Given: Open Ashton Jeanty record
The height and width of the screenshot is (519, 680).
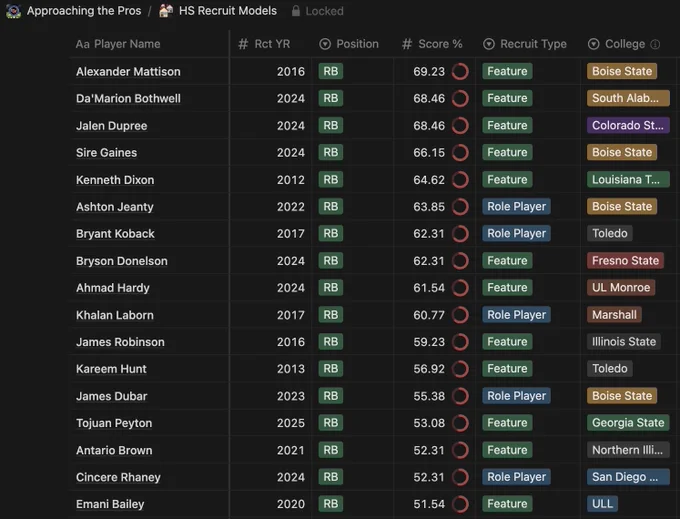Looking at the screenshot, I should pyautogui.click(x=114, y=207).
